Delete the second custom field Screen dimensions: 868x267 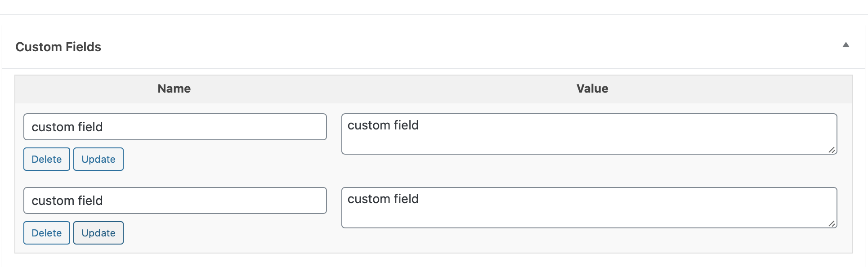46,233
